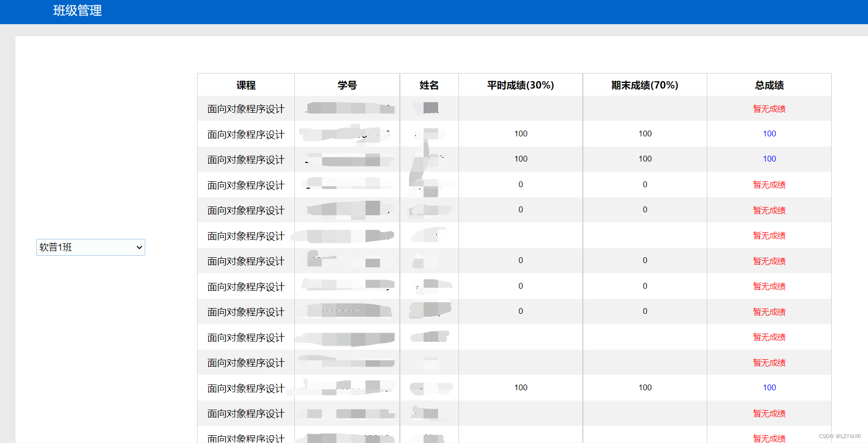Select the 总成绩 column header
Image resolution: width=868 pixels, height=443 pixels.
pos(769,85)
